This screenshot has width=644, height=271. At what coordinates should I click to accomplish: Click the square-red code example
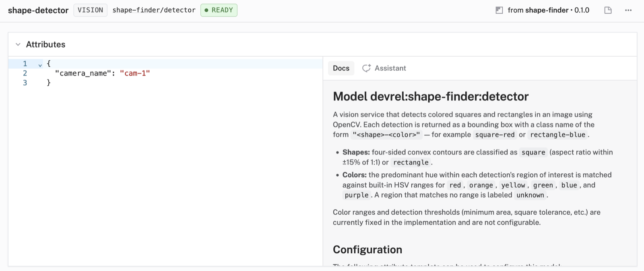coord(495,135)
